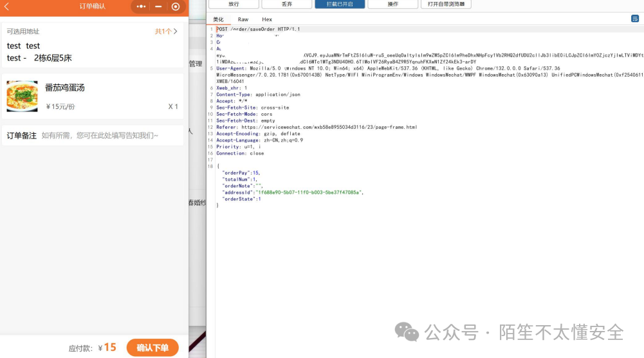Focus the 订单备注 order note field
644x358 pixels.
tap(93, 136)
